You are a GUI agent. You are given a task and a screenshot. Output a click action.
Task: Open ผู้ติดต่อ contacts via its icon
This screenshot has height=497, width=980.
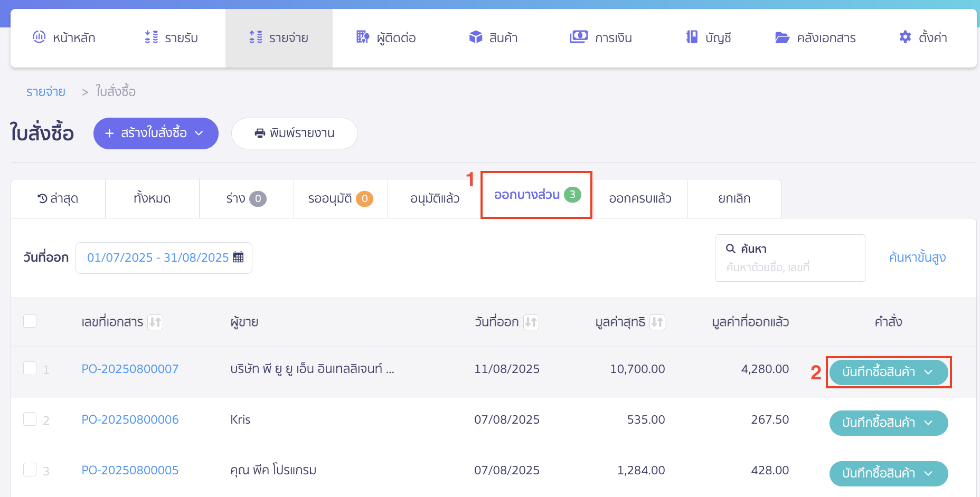point(362,37)
